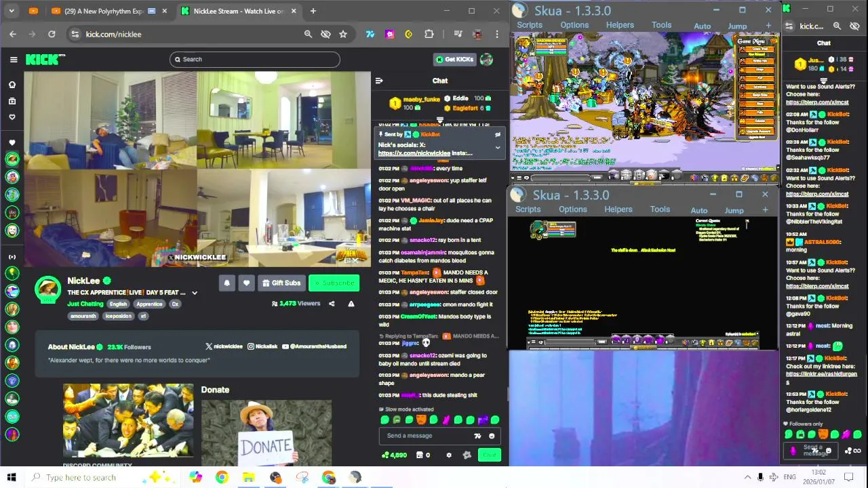Show hidden system tray icons
Screen dimensions: 868x488
pyautogui.click(x=748, y=477)
